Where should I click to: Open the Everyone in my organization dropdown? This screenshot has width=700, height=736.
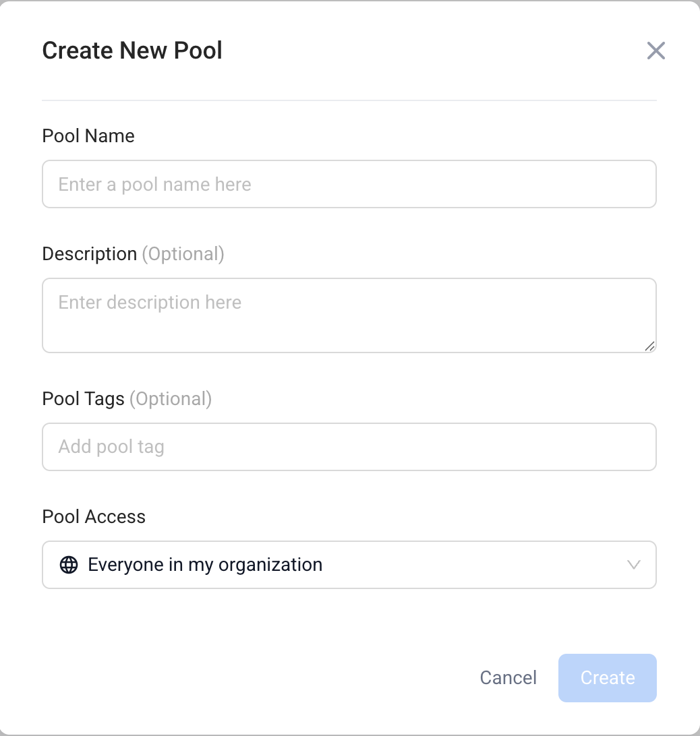(349, 565)
